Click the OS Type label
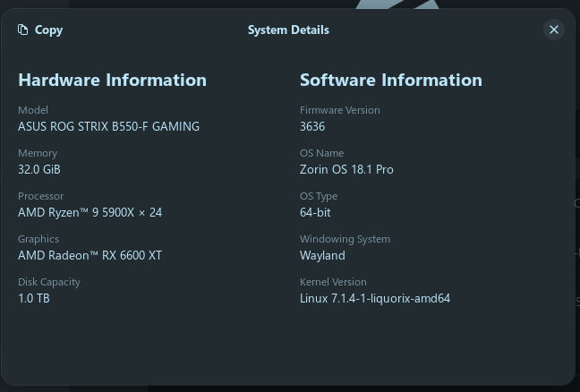The width and height of the screenshot is (580, 392). 319,196
